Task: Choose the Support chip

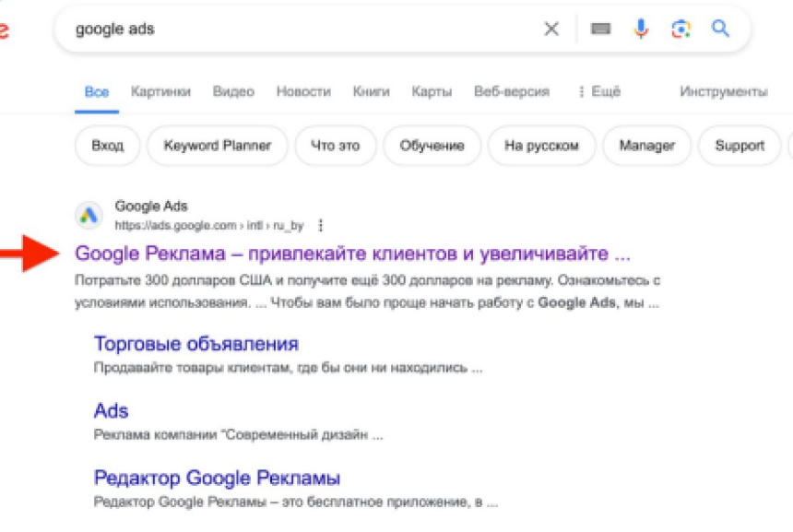Action: coord(740,146)
